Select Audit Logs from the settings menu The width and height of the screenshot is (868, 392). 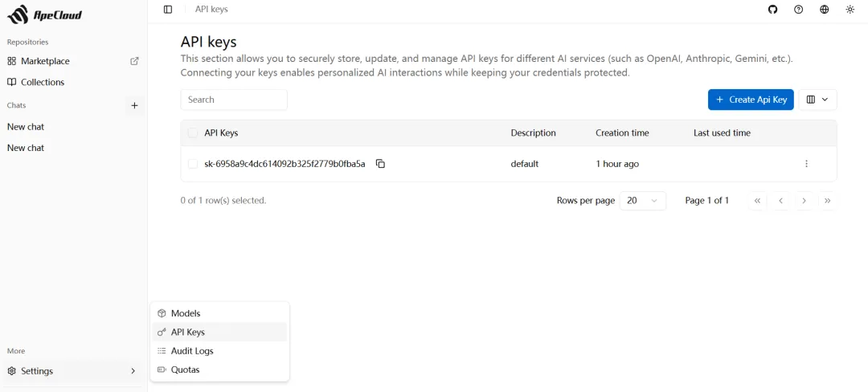pos(192,351)
